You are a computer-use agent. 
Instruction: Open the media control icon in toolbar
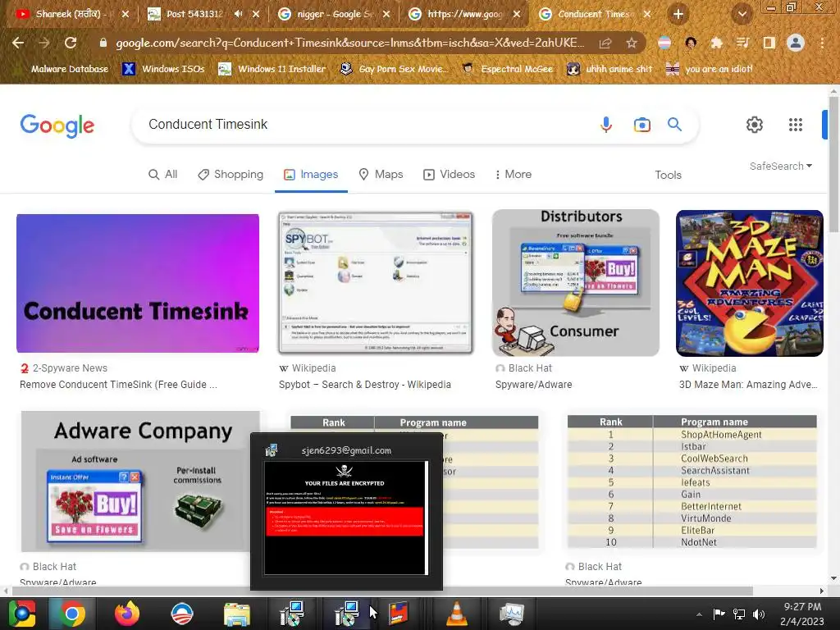pyautogui.click(x=742, y=43)
